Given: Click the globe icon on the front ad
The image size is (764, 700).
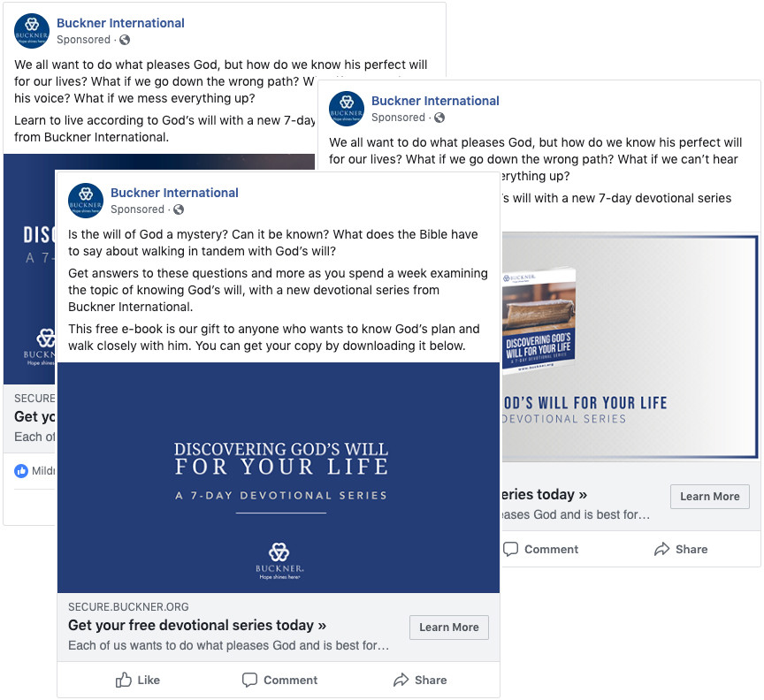Looking at the screenshot, I should [179, 209].
